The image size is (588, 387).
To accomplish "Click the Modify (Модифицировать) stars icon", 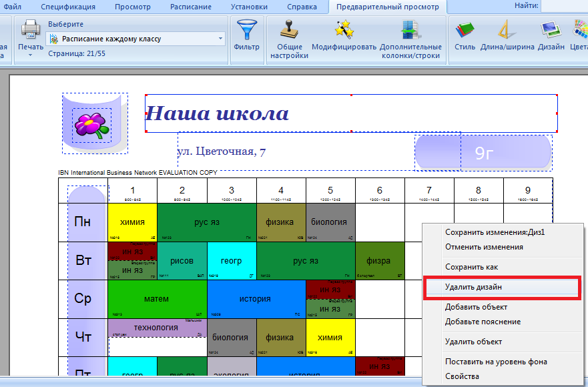I will pos(344,30).
